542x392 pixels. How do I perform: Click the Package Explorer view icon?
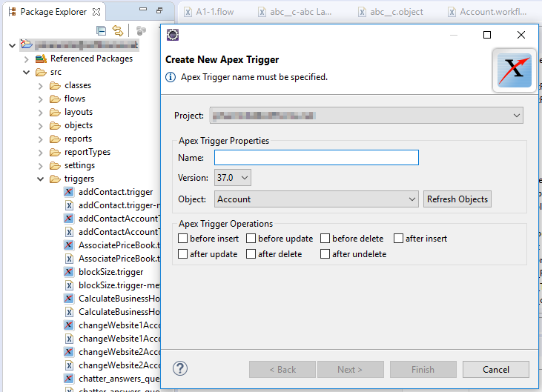[12, 11]
